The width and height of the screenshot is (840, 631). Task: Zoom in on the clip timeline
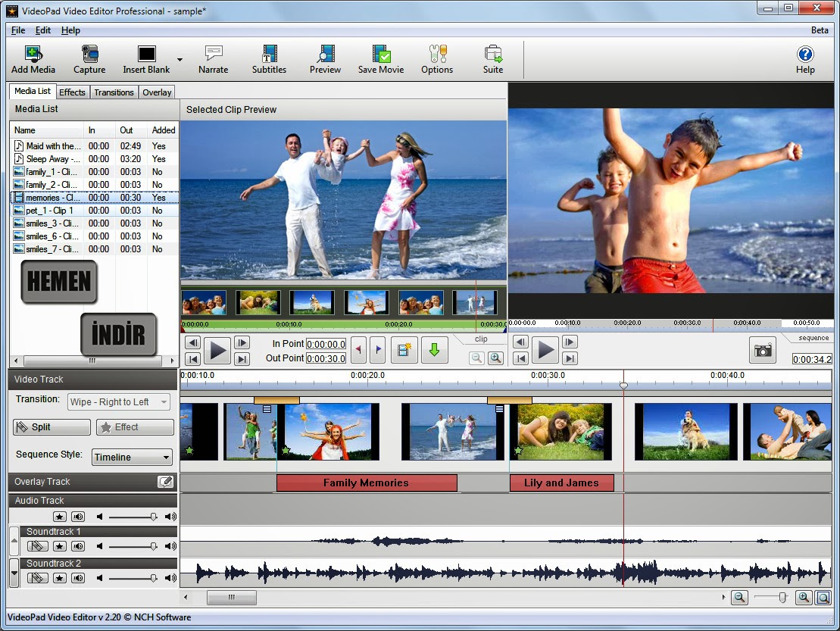(x=495, y=358)
